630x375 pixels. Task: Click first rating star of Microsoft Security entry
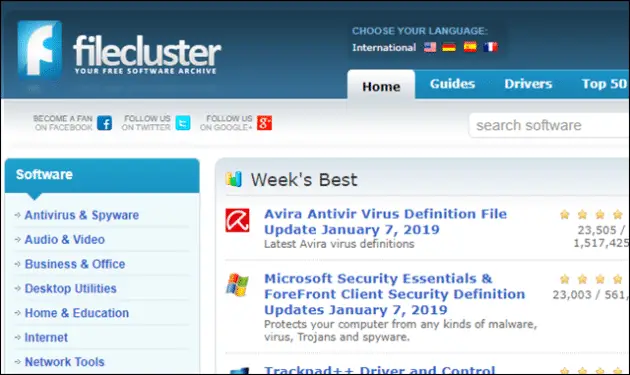tap(565, 279)
